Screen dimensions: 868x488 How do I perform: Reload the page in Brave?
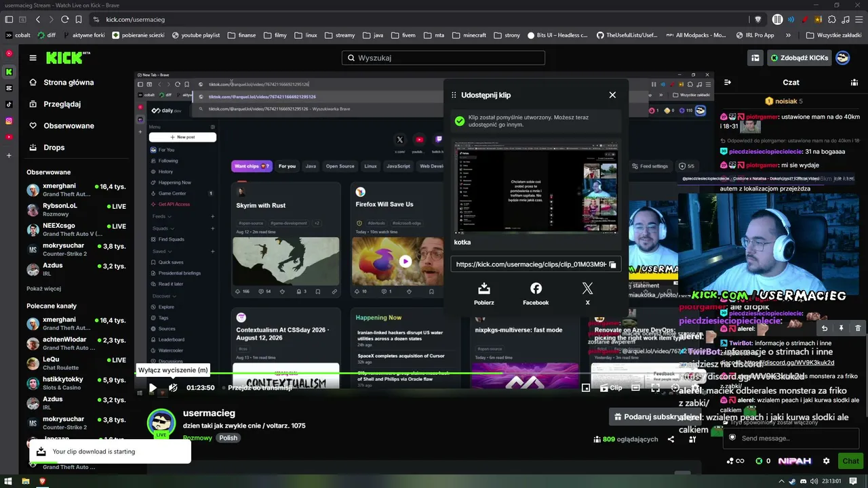coord(65,20)
